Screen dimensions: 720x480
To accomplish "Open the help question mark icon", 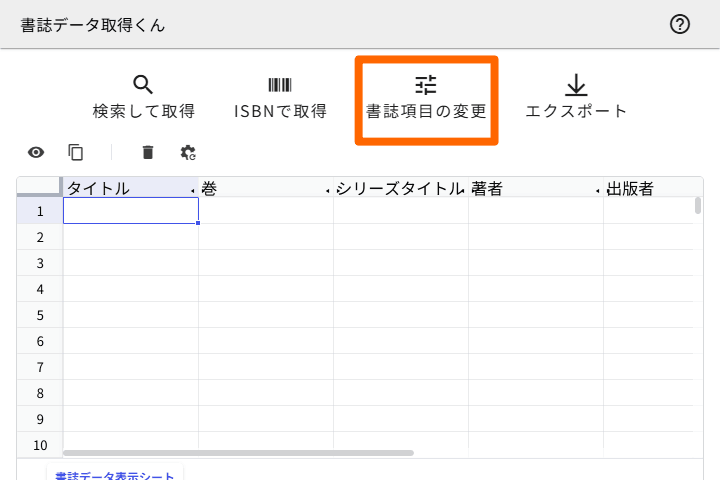I will click(x=680, y=25).
